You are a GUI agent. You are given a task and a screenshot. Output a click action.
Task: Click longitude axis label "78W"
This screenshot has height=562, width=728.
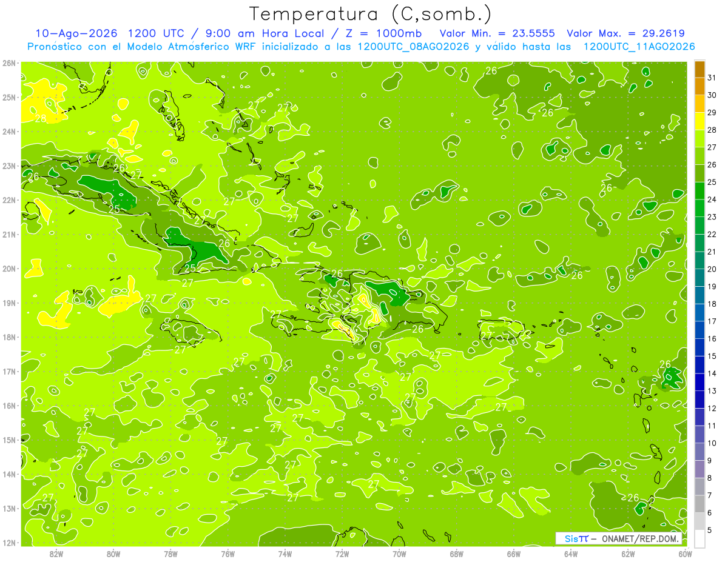(170, 554)
